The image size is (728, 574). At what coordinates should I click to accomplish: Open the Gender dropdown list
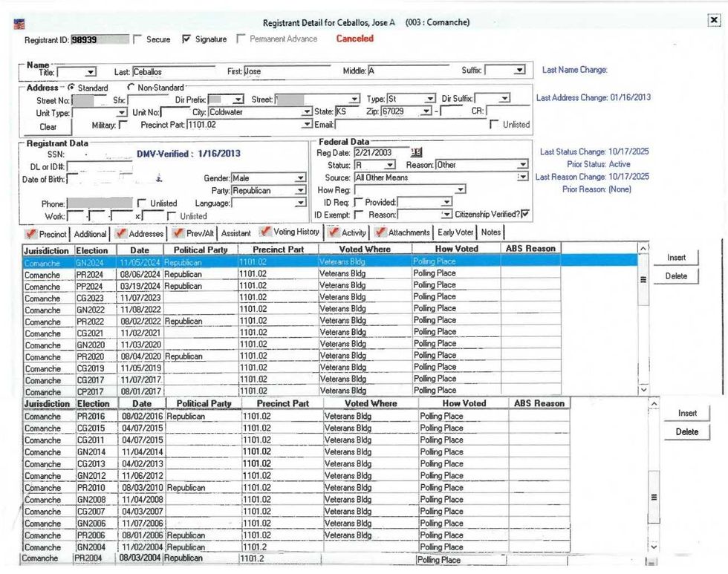(300, 178)
